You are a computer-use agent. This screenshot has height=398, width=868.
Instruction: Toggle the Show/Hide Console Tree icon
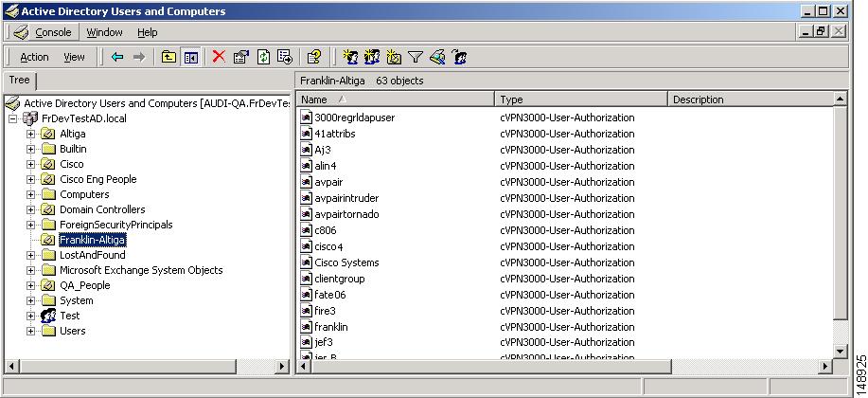click(x=191, y=57)
